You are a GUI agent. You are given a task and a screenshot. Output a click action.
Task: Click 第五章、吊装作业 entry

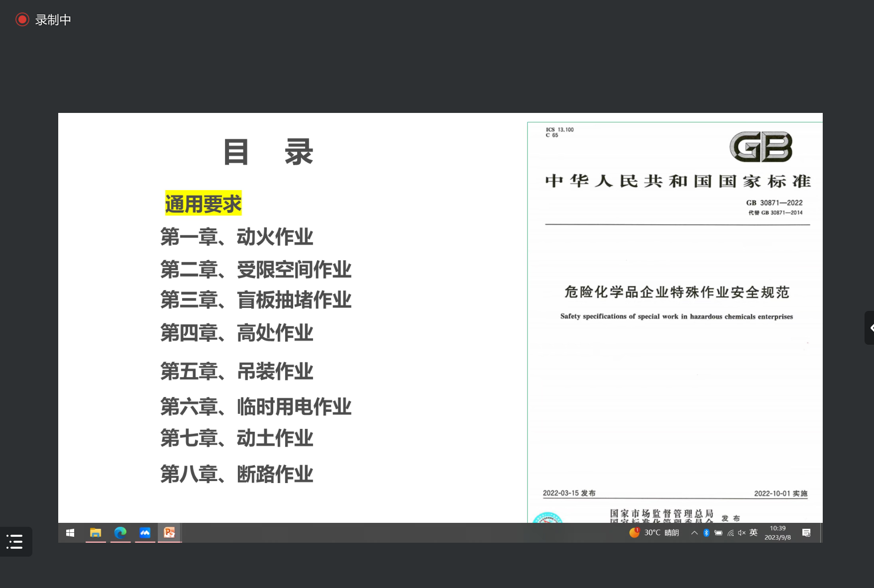click(x=236, y=371)
